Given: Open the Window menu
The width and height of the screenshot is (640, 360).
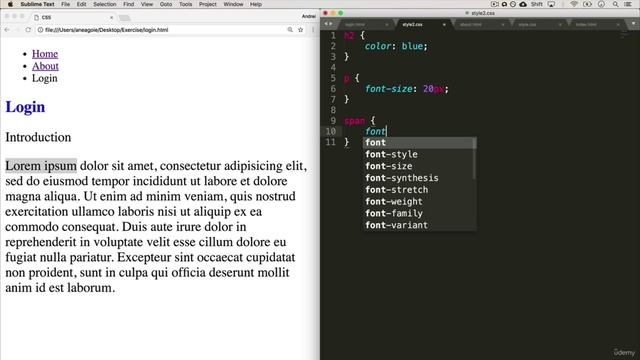Looking at the screenshot, I should click(233, 4).
